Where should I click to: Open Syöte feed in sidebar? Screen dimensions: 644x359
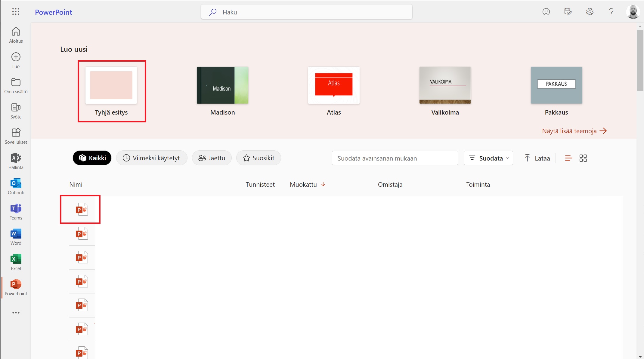[x=16, y=111]
